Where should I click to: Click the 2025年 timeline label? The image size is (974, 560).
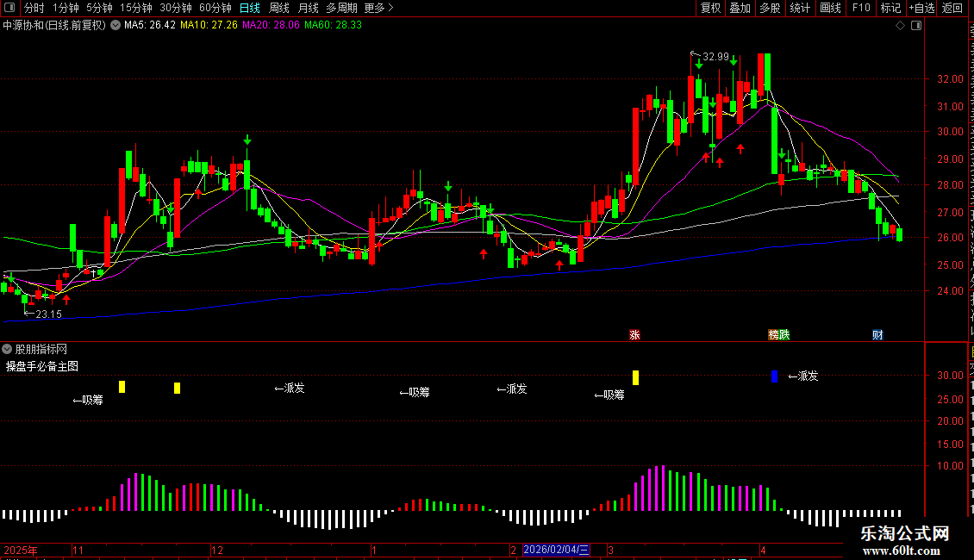[x=21, y=550]
